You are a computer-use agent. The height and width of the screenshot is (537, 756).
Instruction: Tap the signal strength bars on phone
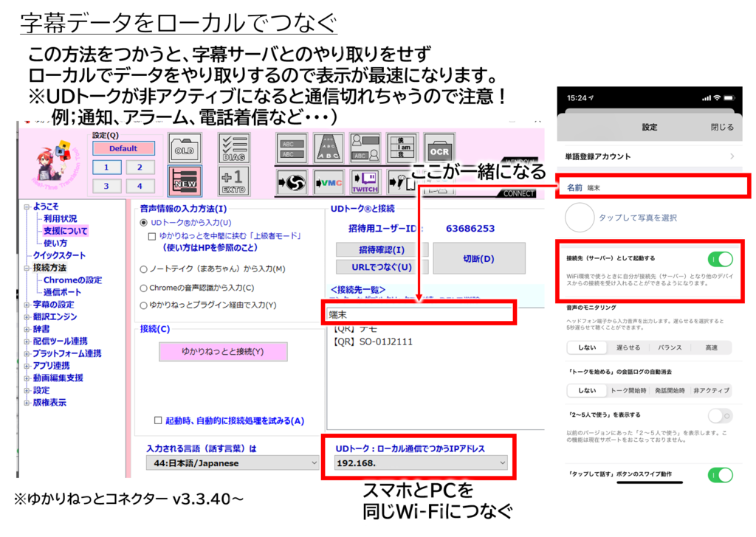707,98
